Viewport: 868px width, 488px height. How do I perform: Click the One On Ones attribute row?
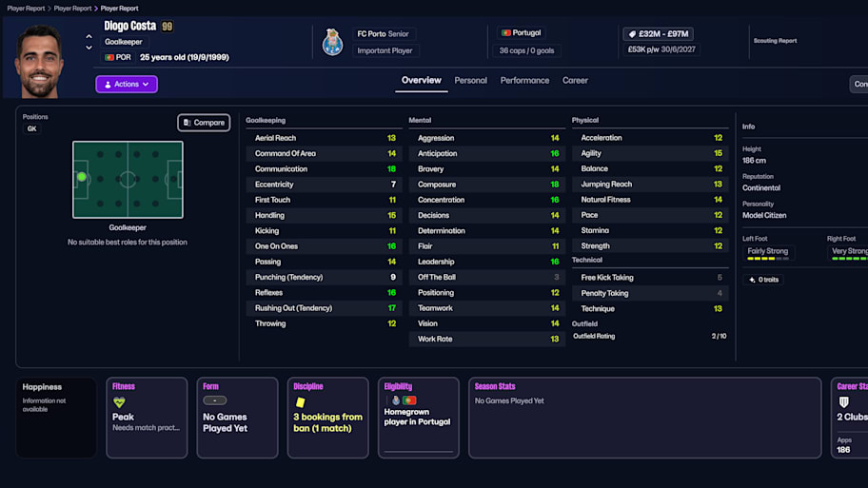tap(325, 246)
